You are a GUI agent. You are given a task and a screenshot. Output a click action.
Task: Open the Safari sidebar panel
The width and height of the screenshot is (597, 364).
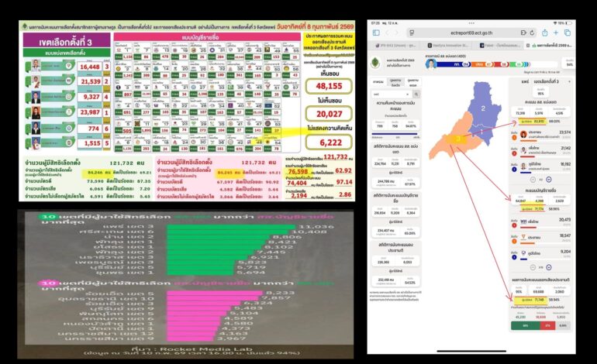(377, 33)
